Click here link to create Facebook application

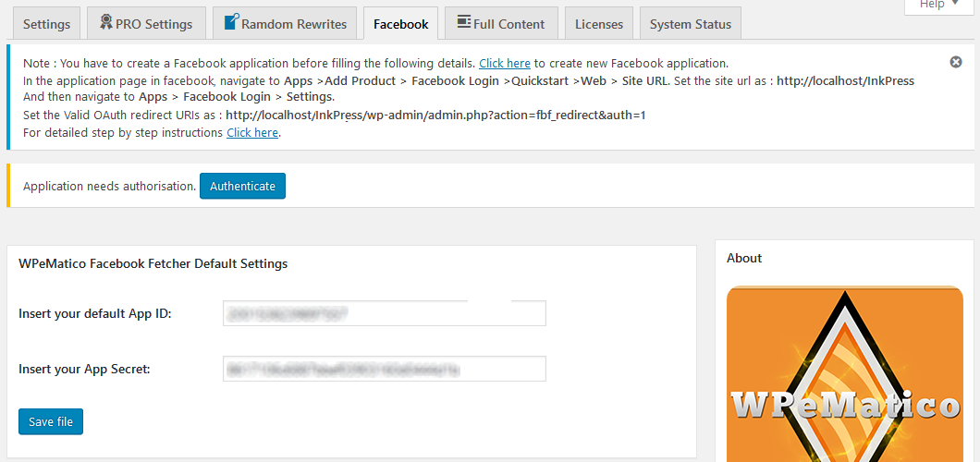[x=505, y=63]
